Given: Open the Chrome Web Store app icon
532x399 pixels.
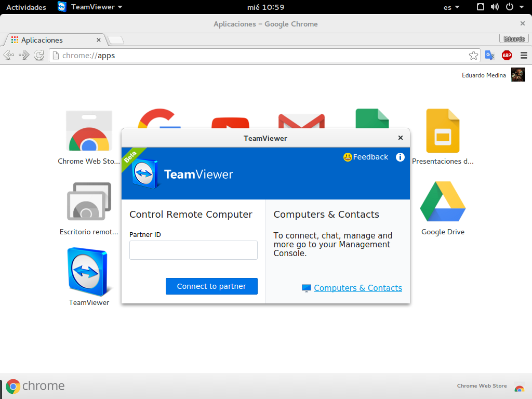Looking at the screenshot, I should point(89,131).
